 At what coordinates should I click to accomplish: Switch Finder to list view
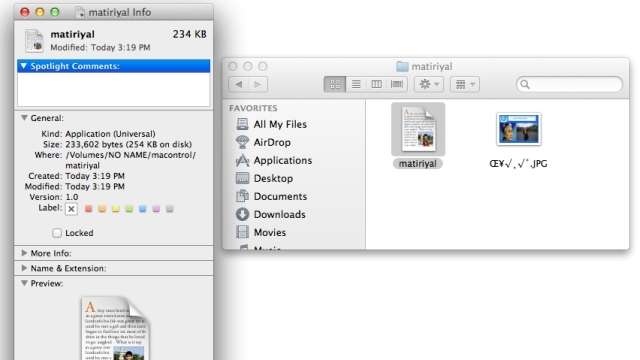point(356,84)
